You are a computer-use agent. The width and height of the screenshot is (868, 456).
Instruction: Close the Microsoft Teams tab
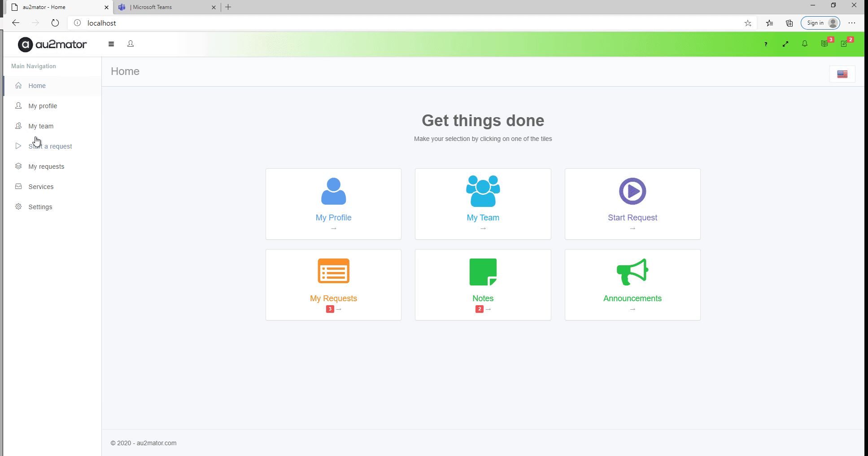[x=214, y=7]
